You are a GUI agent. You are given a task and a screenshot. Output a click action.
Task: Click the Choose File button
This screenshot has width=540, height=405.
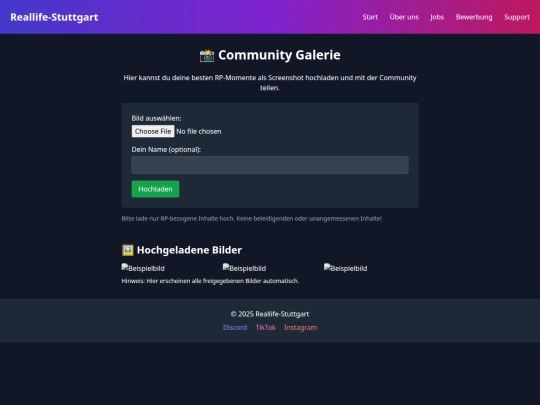[x=153, y=131]
